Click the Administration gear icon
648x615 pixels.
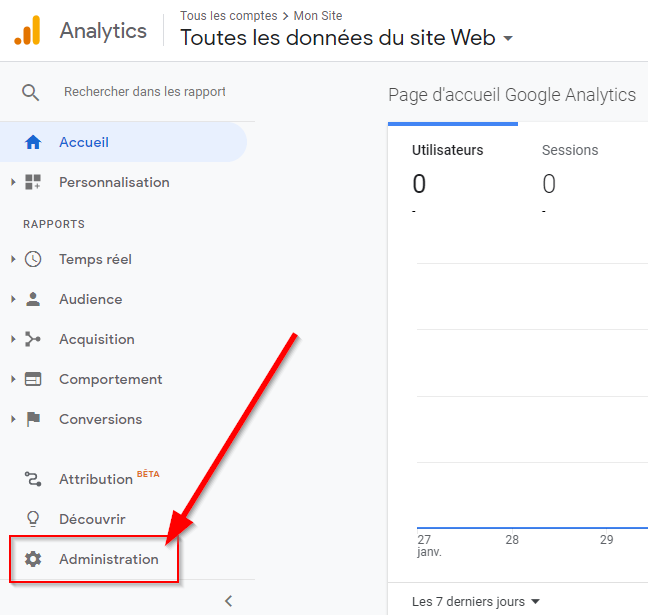[33, 559]
